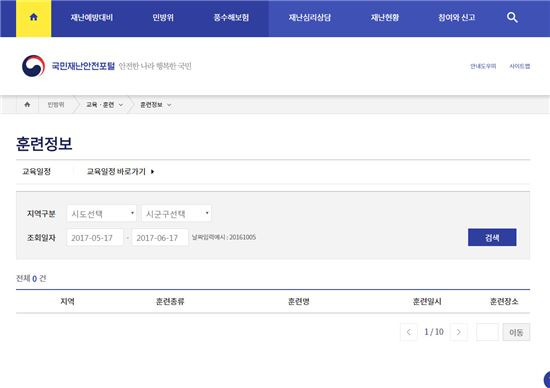
Task: Open the 참여와 신고 menu
Action: 456,18
